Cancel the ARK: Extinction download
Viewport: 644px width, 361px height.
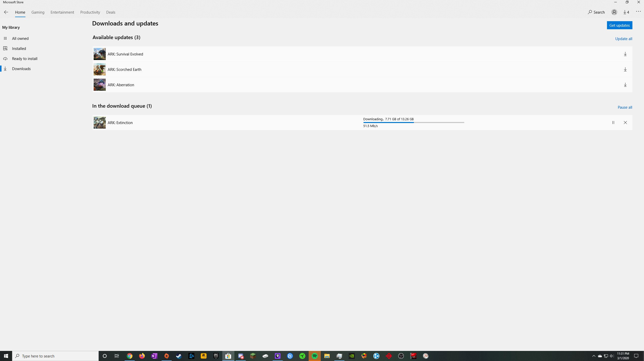[625, 123]
